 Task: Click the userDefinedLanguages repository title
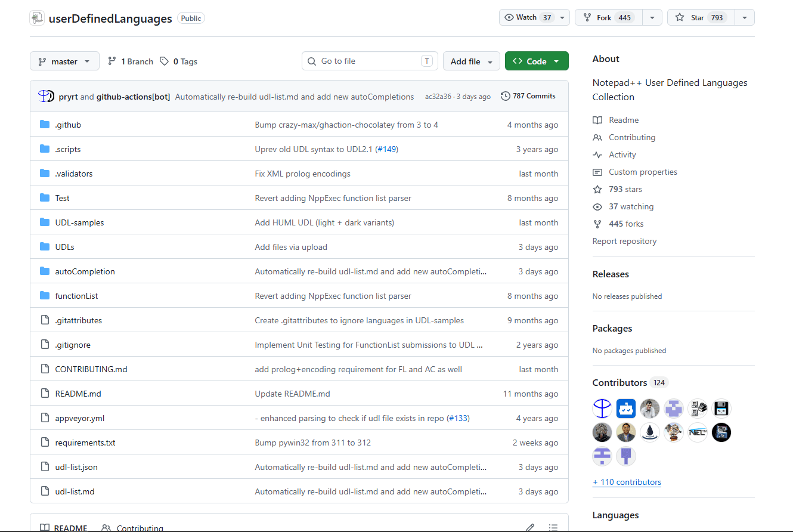point(110,18)
